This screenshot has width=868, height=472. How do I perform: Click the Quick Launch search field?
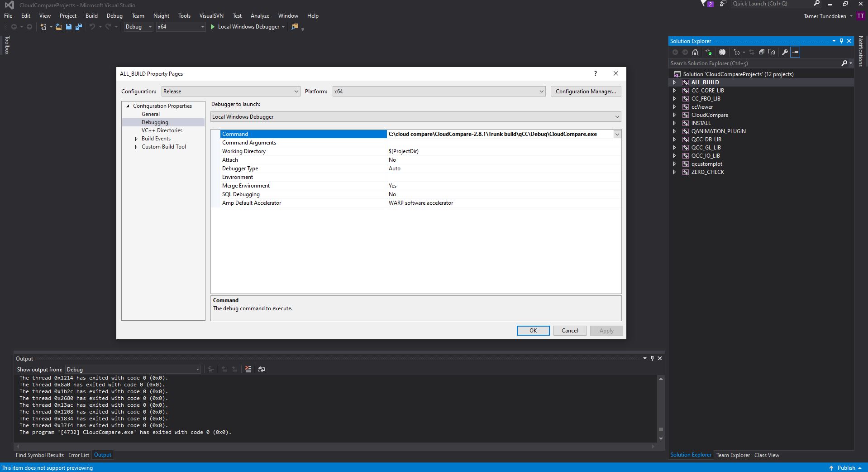771,4
